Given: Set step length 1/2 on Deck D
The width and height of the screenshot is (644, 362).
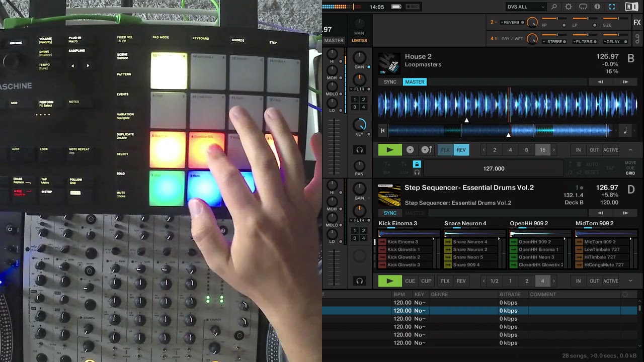Looking at the screenshot, I should coord(495,281).
